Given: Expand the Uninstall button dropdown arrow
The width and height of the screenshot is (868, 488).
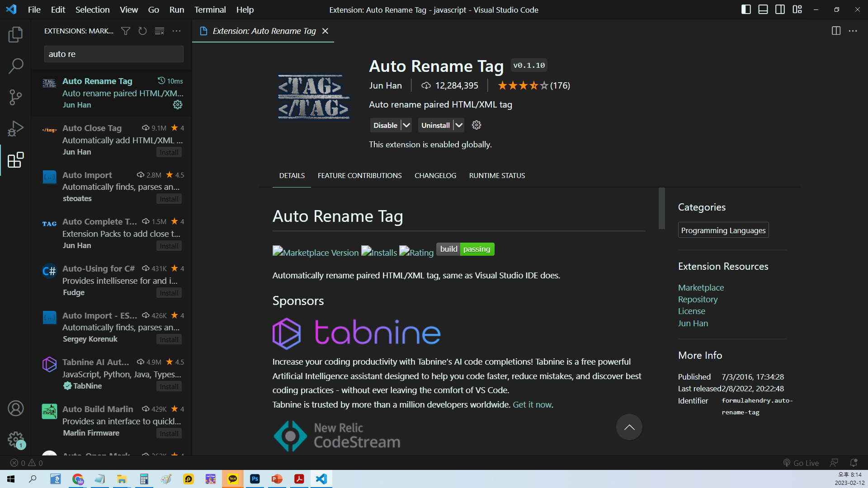Looking at the screenshot, I should pos(459,125).
